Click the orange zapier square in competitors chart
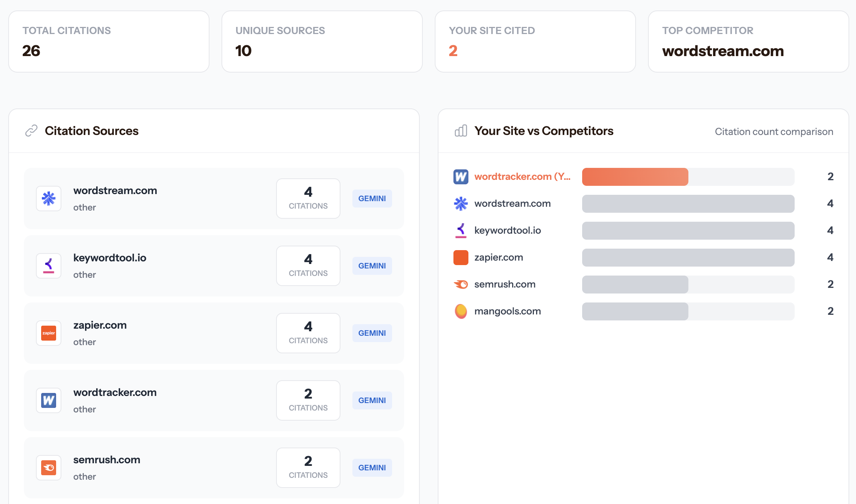The image size is (856, 504). pyautogui.click(x=461, y=257)
